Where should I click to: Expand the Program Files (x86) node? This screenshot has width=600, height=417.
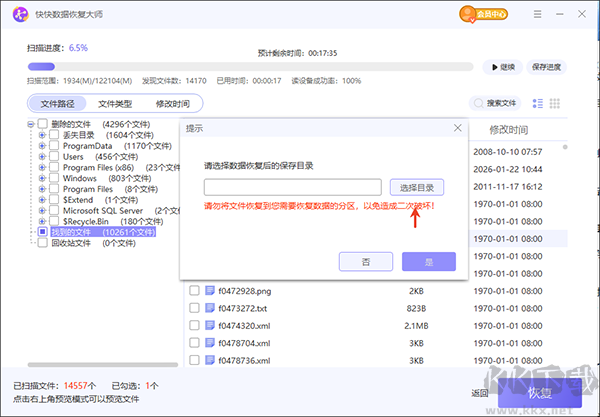click(42, 167)
